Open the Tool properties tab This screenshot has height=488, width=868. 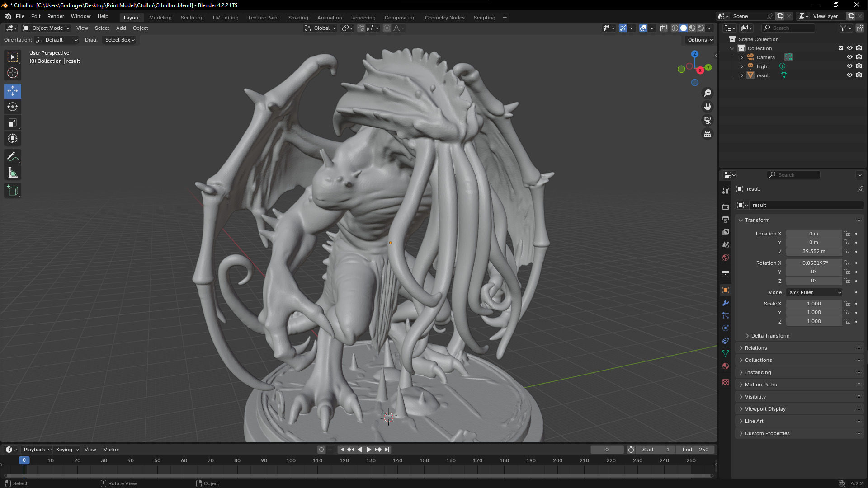pyautogui.click(x=726, y=191)
